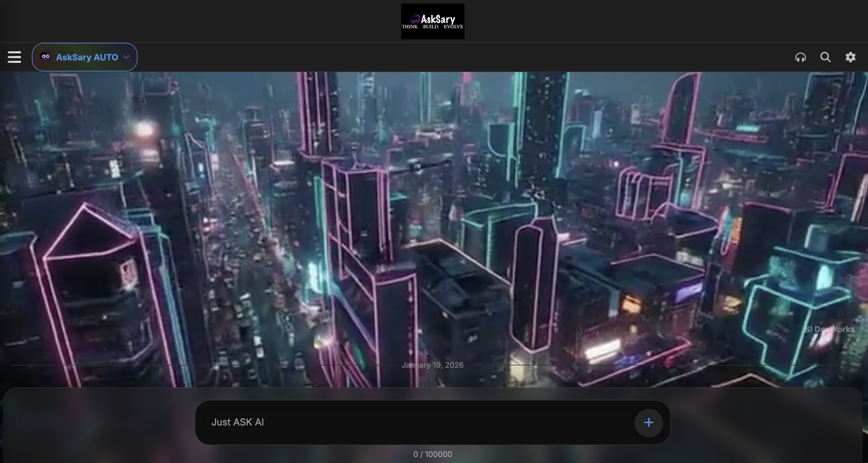The height and width of the screenshot is (463, 868).
Task: Click empty area of the bottom composer panel
Action: pyautogui.click(x=101, y=424)
